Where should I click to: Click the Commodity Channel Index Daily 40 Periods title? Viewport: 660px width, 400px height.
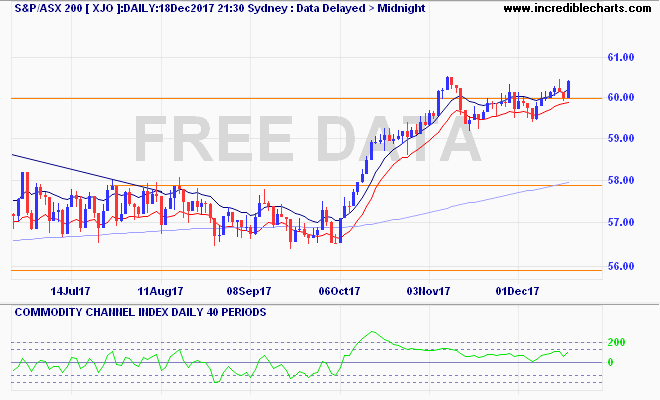click(140, 312)
